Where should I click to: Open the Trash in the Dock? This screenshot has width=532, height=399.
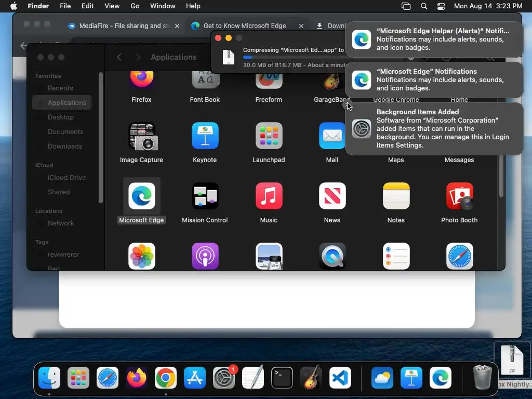click(x=483, y=377)
